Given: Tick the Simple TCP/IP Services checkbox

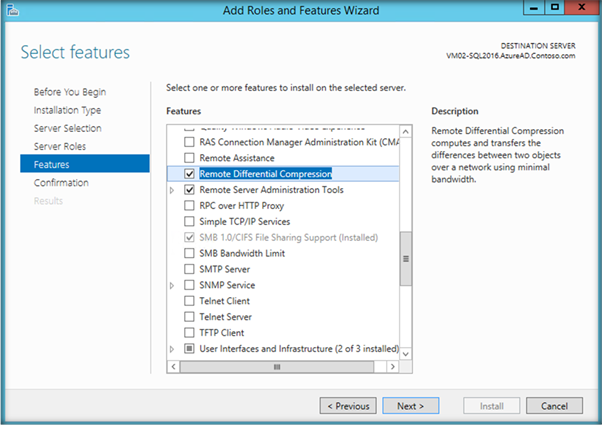Looking at the screenshot, I should pyautogui.click(x=190, y=221).
